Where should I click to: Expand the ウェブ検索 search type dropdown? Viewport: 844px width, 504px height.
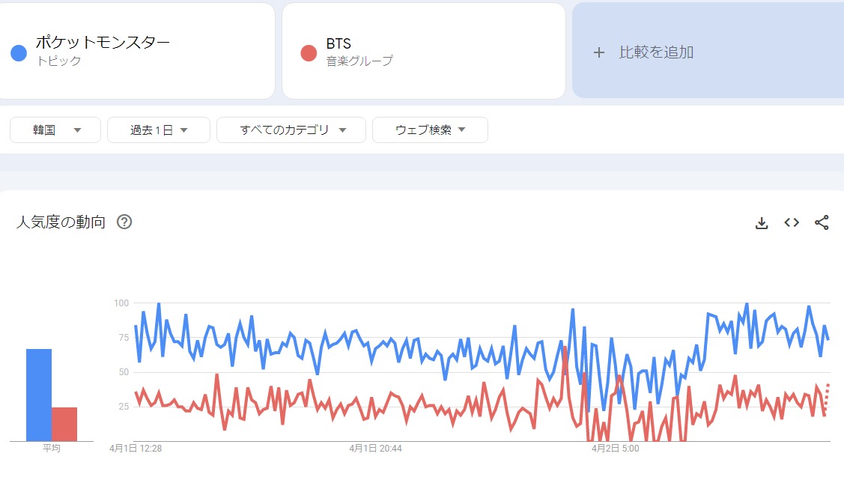[x=430, y=130]
